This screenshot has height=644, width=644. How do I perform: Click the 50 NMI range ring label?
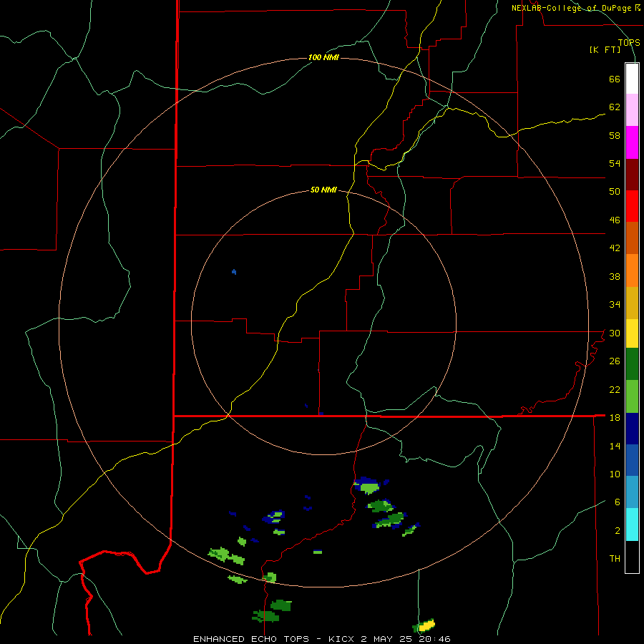(x=323, y=190)
